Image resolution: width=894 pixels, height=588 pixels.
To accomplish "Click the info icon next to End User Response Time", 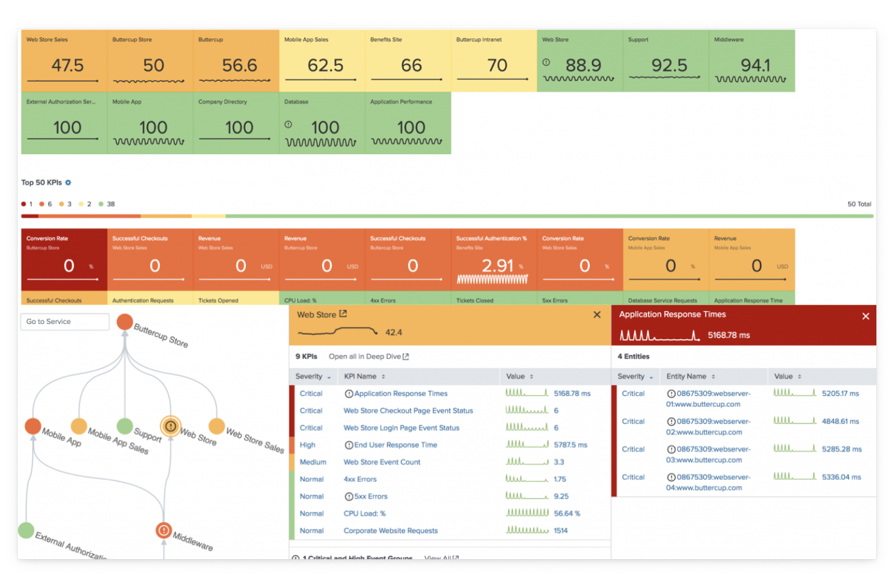I will coord(348,445).
